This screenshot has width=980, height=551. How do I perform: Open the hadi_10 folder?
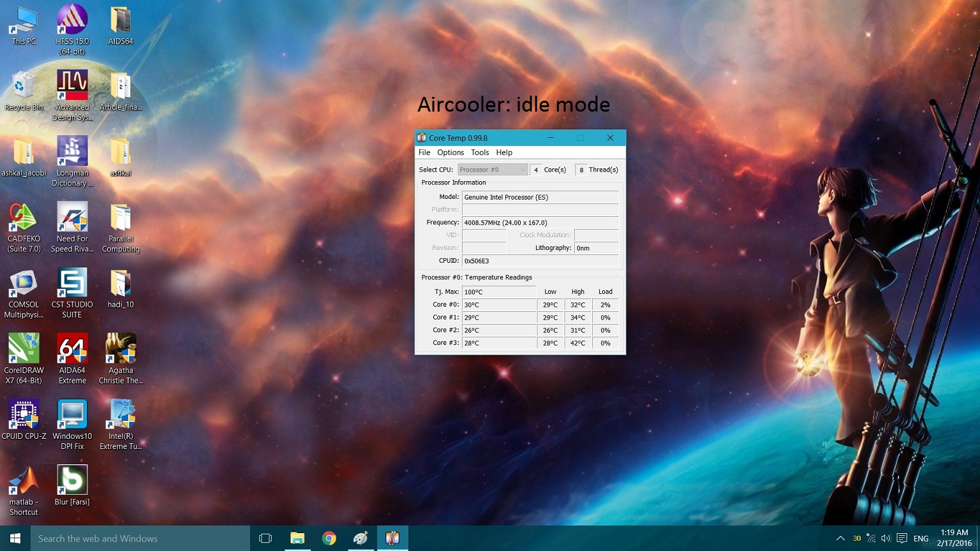click(121, 288)
